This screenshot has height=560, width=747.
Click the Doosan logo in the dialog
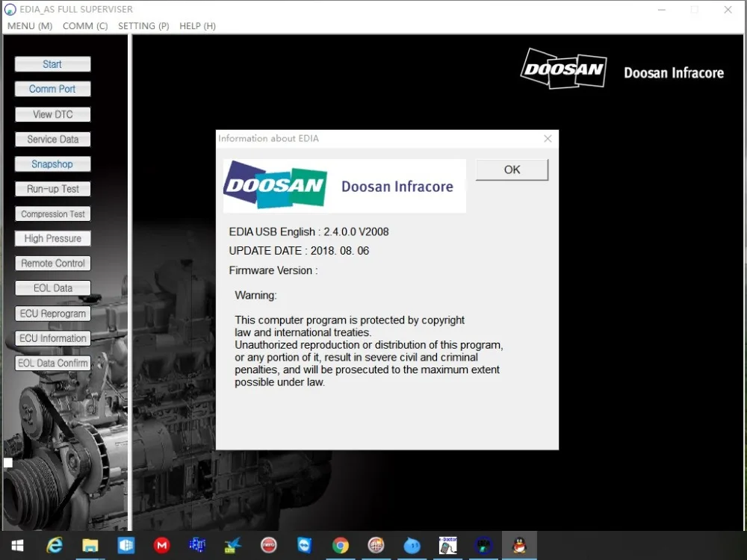point(276,184)
